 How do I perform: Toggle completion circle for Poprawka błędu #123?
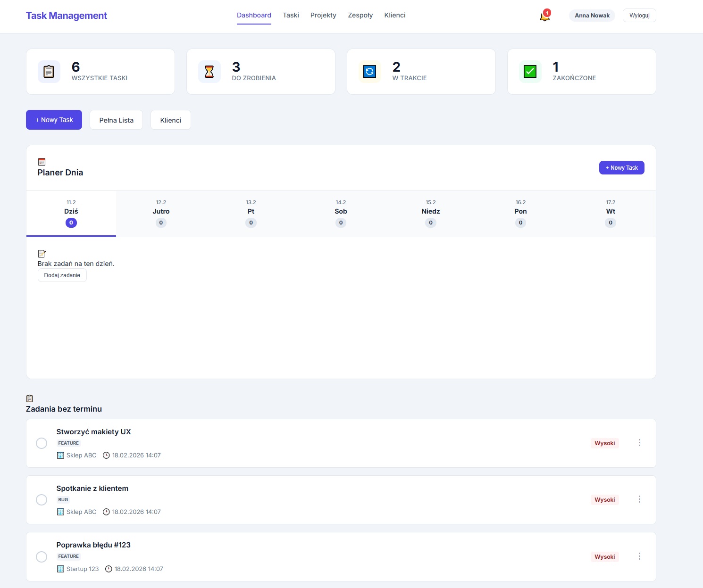(42, 557)
